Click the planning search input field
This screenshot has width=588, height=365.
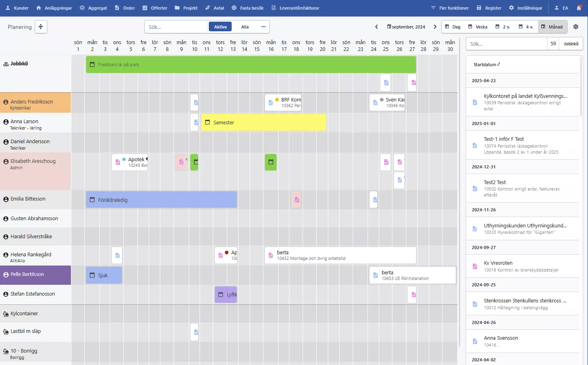(x=176, y=27)
